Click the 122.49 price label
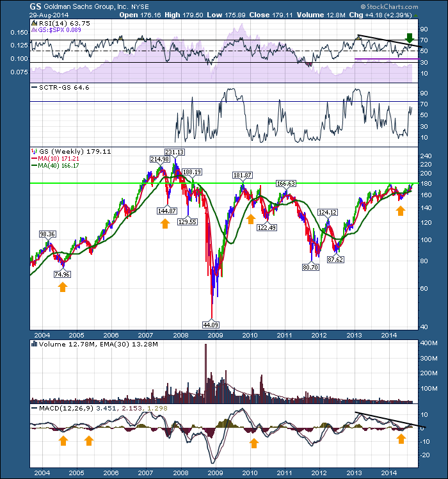 (x=267, y=227)
